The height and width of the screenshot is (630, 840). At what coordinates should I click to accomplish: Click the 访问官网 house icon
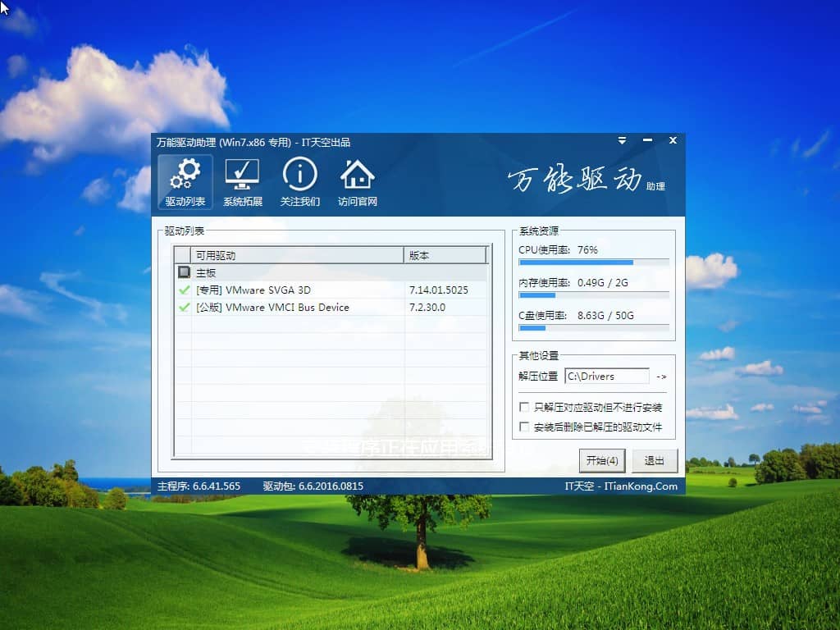pos(358,182)
